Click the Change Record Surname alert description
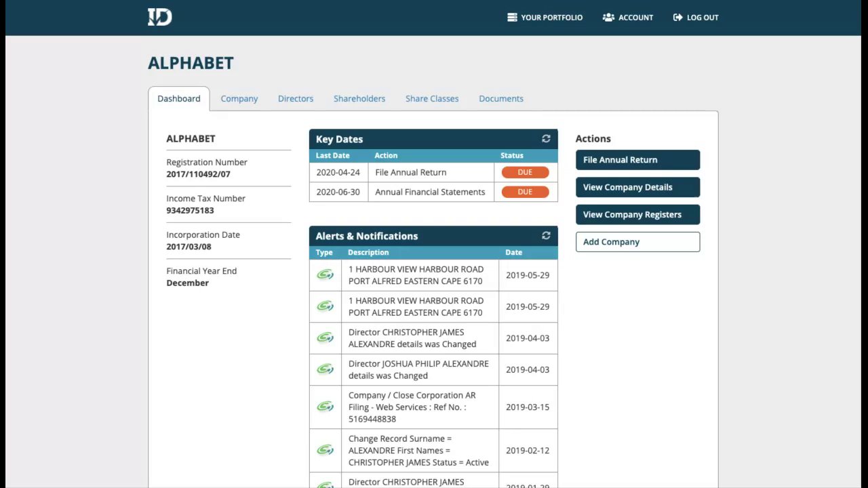 (418, 450)
